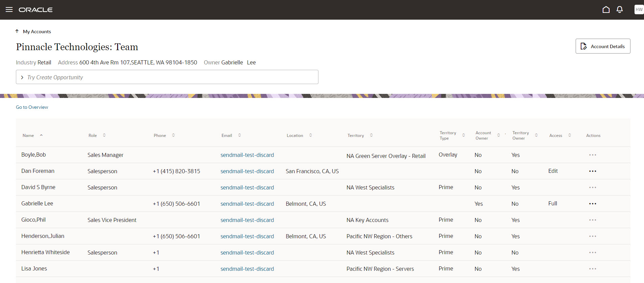Navigate back to My Accounts

click(x=37, y=32)
